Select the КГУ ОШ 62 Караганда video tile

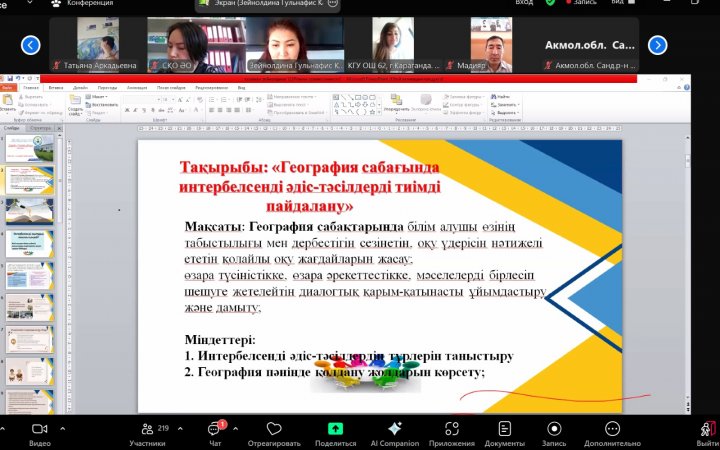click(393, 44)
